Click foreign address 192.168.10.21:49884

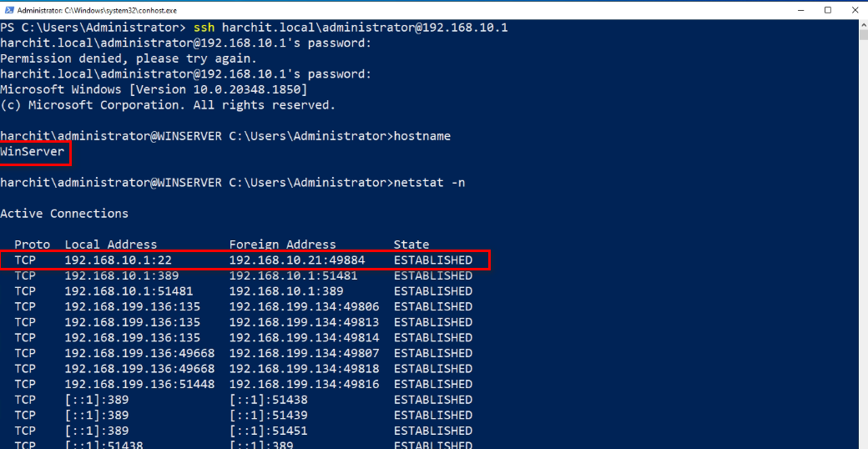(289, 260)
